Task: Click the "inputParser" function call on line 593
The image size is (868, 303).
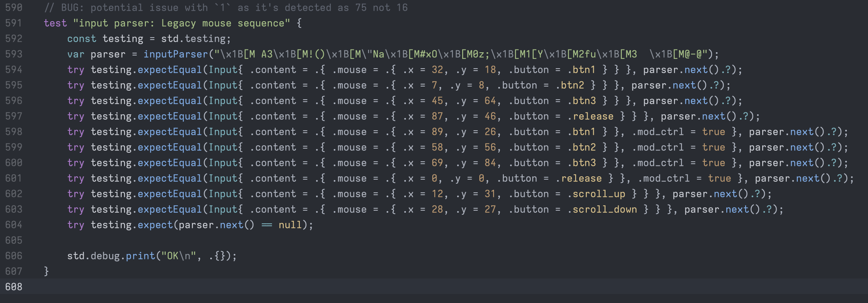Action: 176,54
